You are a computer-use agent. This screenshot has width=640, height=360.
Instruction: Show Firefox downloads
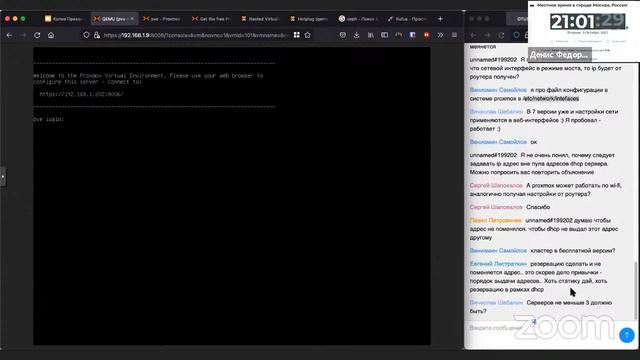pyautogui.click(x=356, y=36)
